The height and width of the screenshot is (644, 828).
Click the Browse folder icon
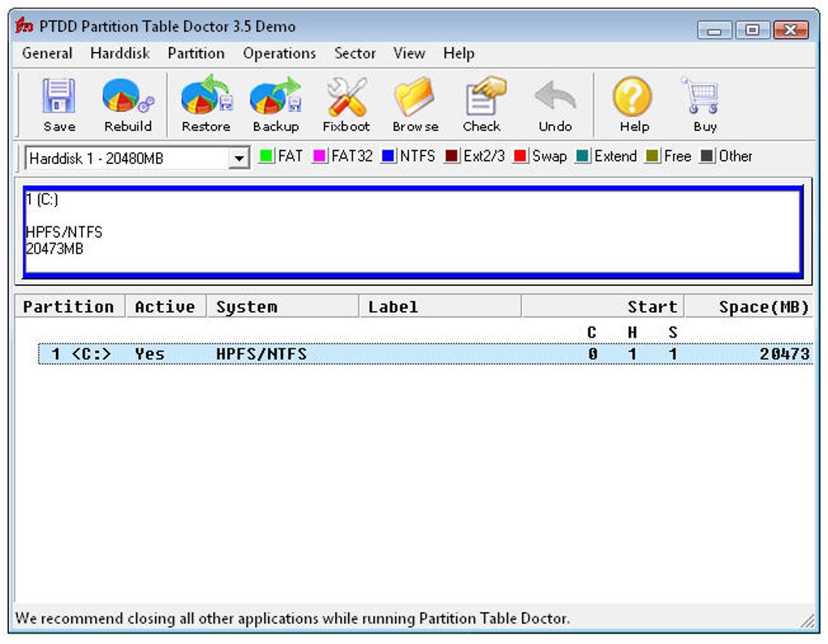click(x=415, y=96)
